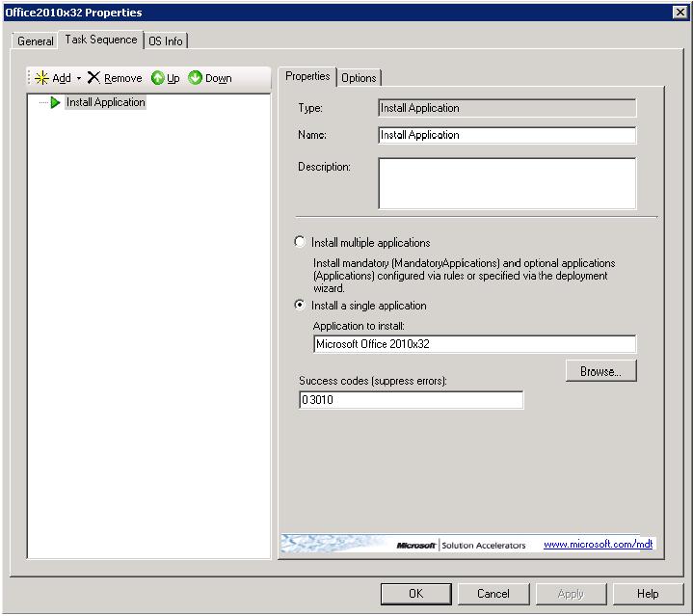Move step down with the Down arrow icon
The height and width of the screenshot is (616, 693).
(x=195, y=78)
